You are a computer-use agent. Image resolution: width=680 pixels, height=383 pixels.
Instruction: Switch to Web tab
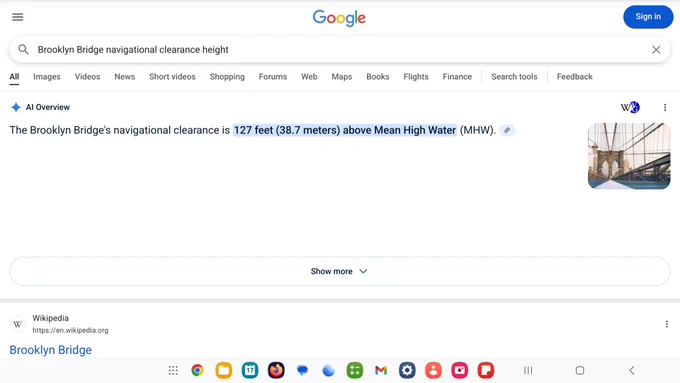(309, 77)
